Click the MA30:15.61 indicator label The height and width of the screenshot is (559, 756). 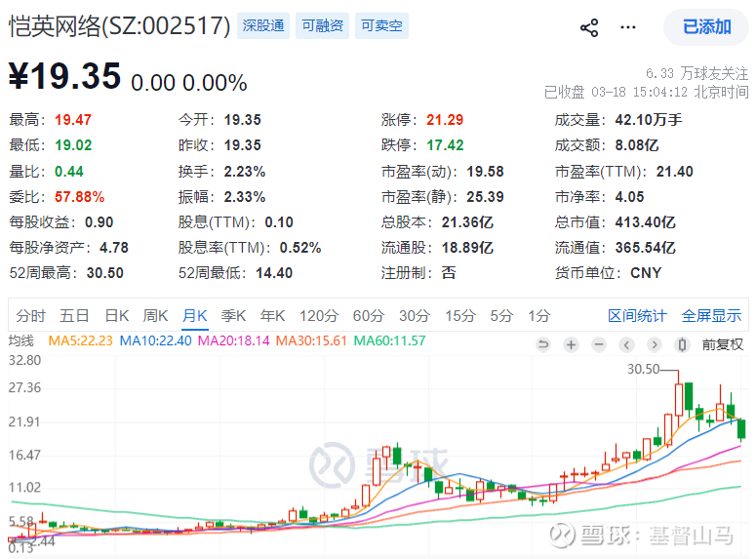(311, 341)
